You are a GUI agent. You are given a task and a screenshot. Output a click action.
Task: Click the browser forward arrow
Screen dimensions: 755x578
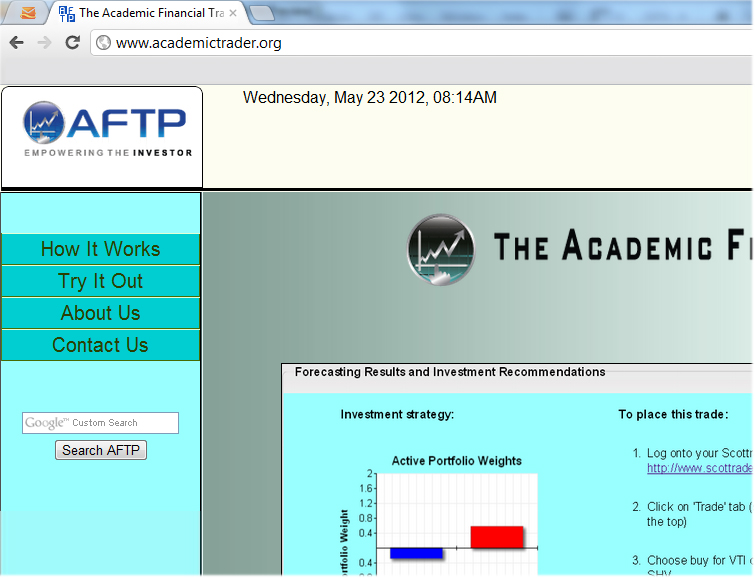point(44,43)
